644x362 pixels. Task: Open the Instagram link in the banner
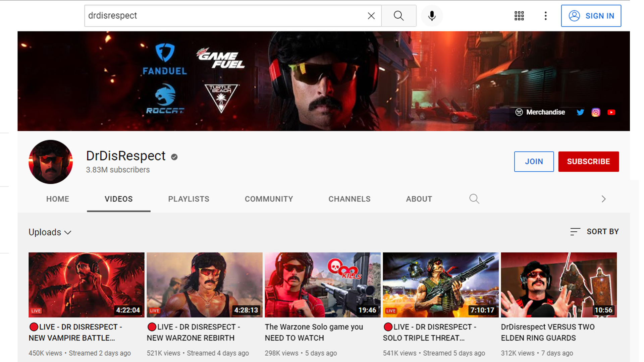[596, 112]
